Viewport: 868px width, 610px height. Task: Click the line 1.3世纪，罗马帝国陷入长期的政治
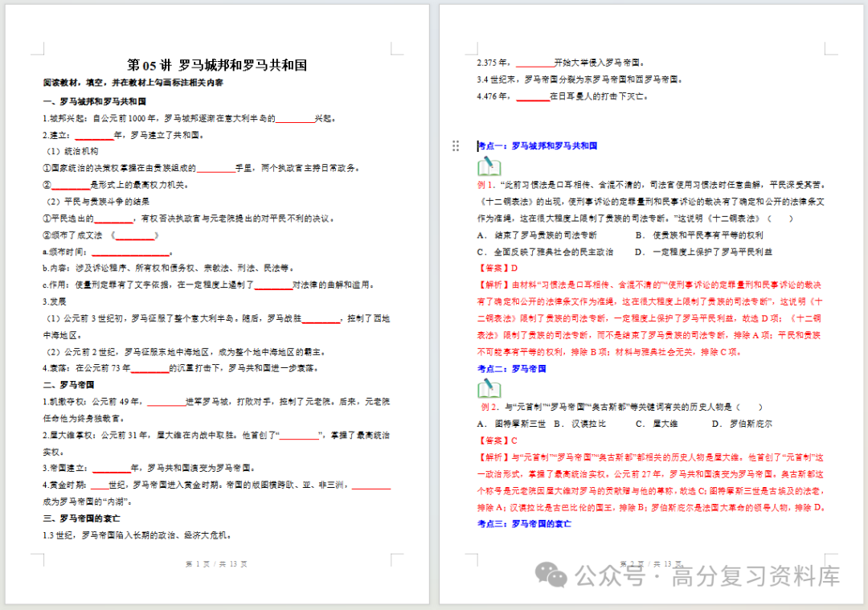[137, 535]
